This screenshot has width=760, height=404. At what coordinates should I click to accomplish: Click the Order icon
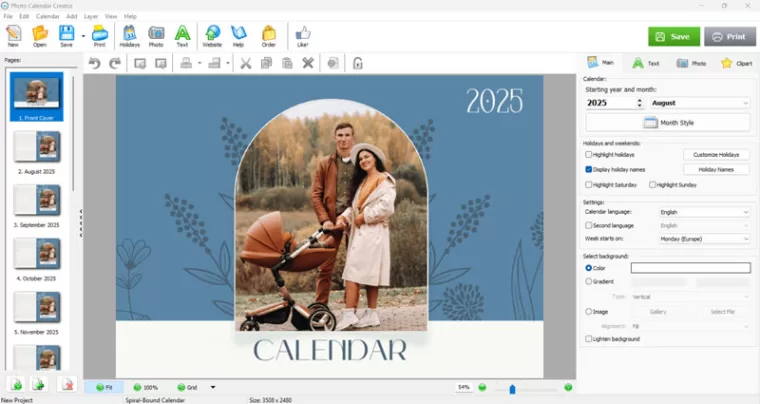(x=269, y=36)
